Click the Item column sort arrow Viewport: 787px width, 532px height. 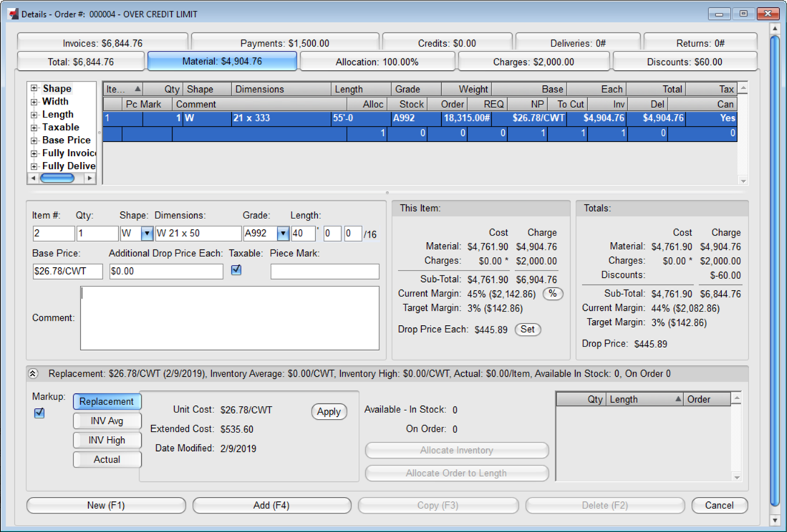(137, 90)
